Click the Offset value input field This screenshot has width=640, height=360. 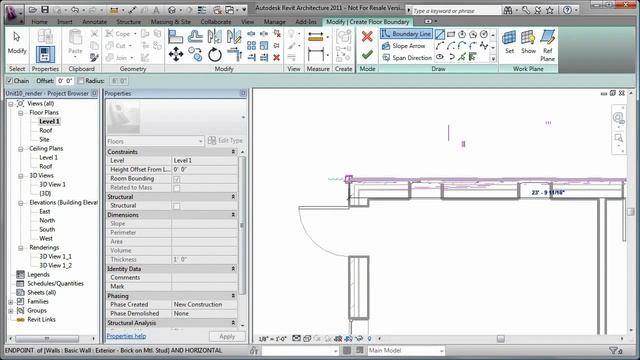click(65, 81)
